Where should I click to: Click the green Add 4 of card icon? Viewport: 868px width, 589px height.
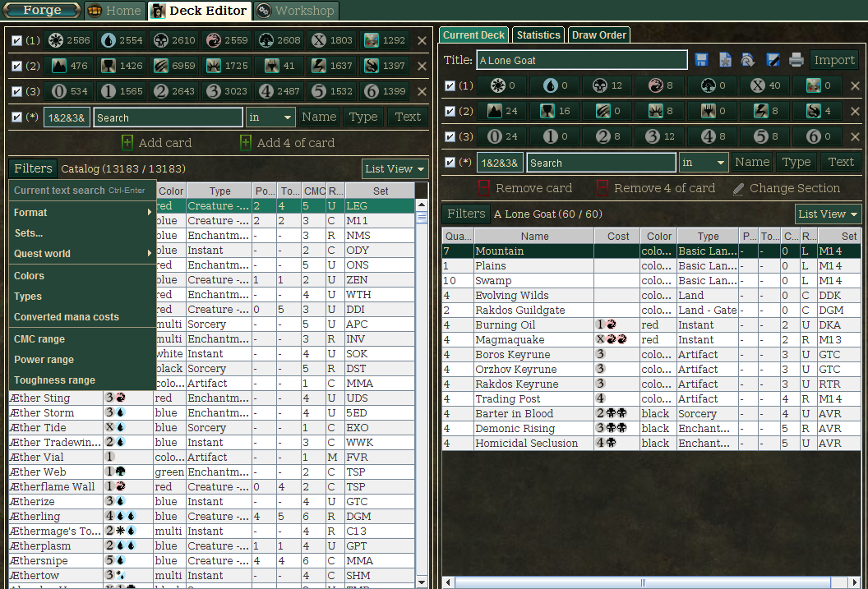click(x=245, y=143)
